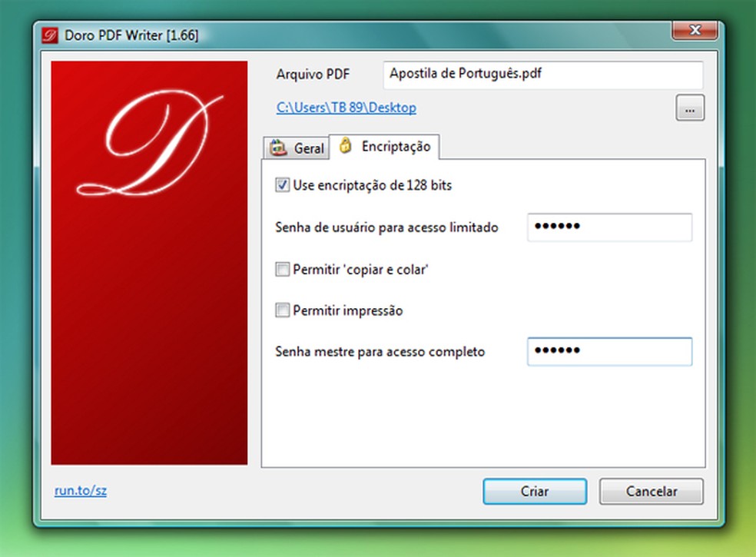Close the Doro PDF Writer window
Viewport: 756px width, 557px height.
695,31
